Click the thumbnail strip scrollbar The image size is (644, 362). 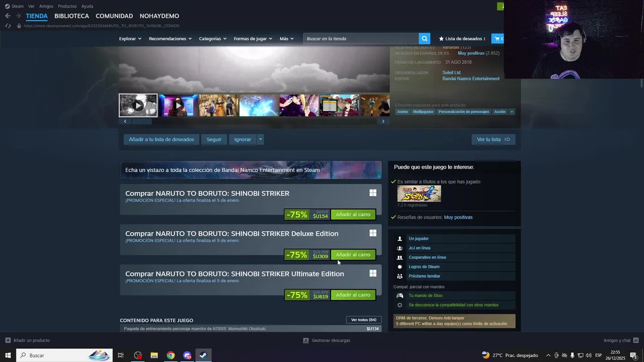pos(142,121)
